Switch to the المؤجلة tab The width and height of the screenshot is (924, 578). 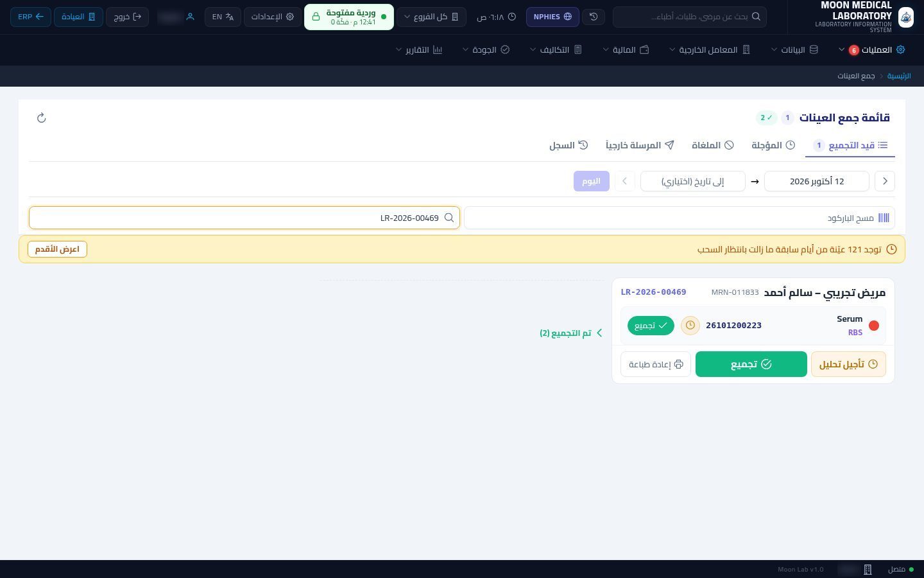773,145
